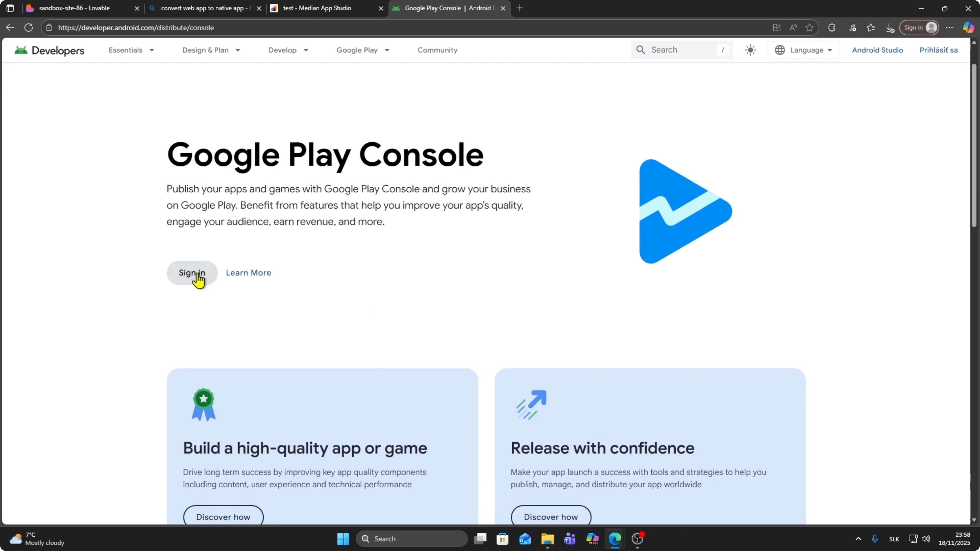Viewport: 980px width, 551px height.
Task: Open Edge Settings and more menu
Action: (950, 27)
